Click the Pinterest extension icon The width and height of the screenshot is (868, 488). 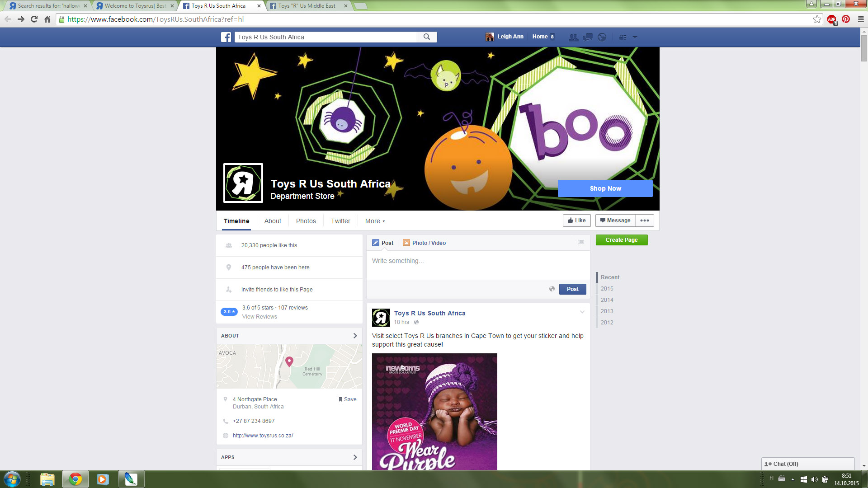pyautogui.click(x=846, y=19)
